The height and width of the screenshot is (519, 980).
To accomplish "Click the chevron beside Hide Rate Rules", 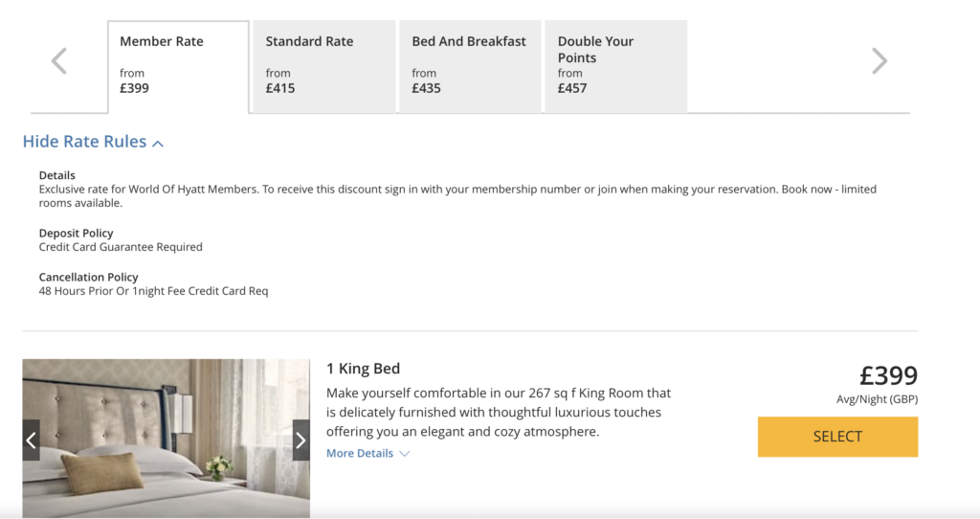I will tap(158, 144).
